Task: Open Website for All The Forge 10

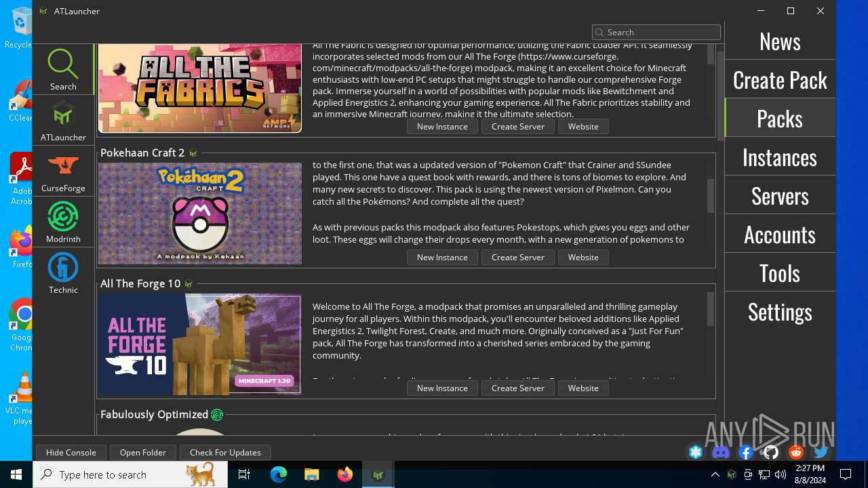Action: [583, 388]
